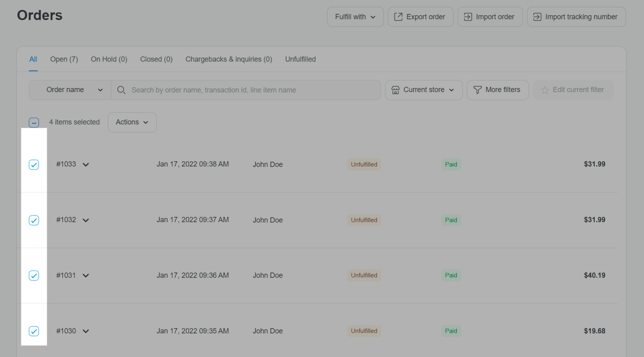Click the store icon in Current store

pyautogui.click(x=395, y=90)
